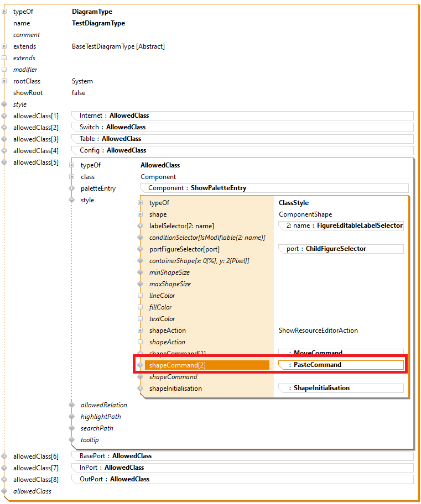Click the icon beside shapeInitialisation

click(140, 389)
